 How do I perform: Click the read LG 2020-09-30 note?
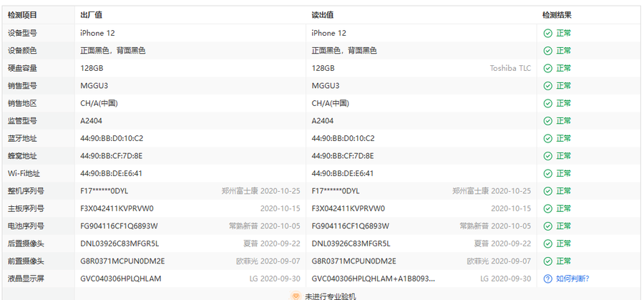coord(506,279)
